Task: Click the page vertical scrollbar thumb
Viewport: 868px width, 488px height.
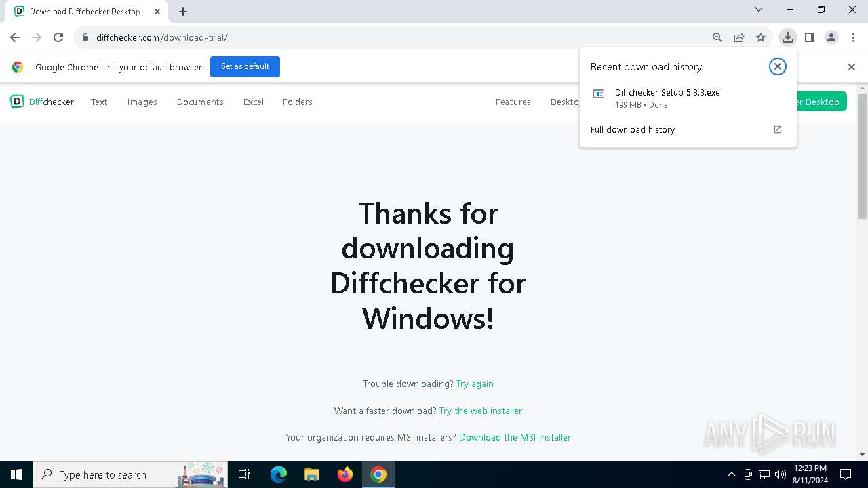Action: [862, 156]
